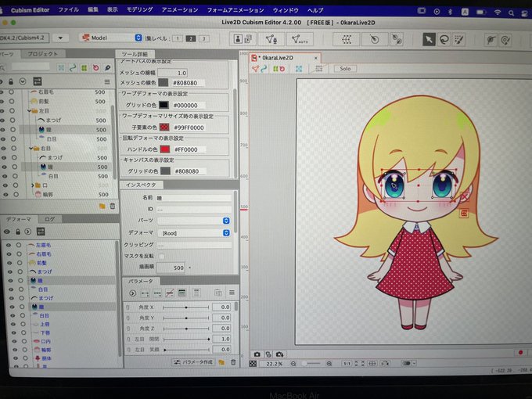Image resolution: width=532 pixels, height=399 pixels.
Task: Open the Model workspace dropdown
Action: [x=112, y=38]
